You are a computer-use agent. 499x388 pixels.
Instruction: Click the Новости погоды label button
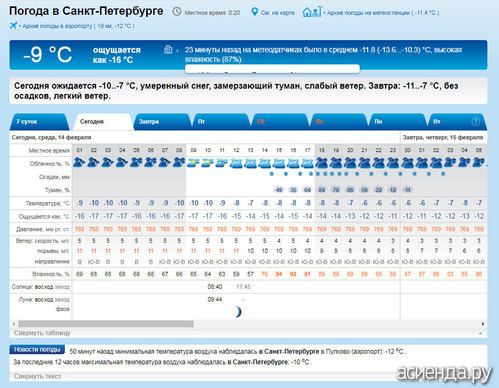pyautogui.click(x=37, y=349)
